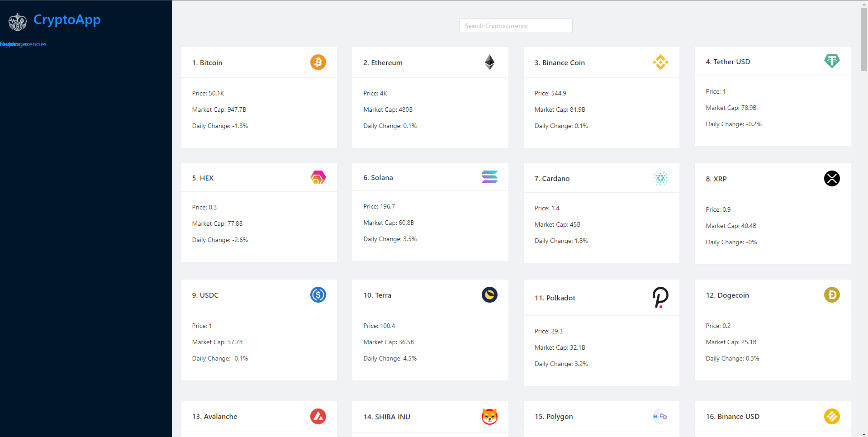Click 'Market Cap: 81.9B' text
This screenshot has width=868, height=437.
(x=560, y=109)
